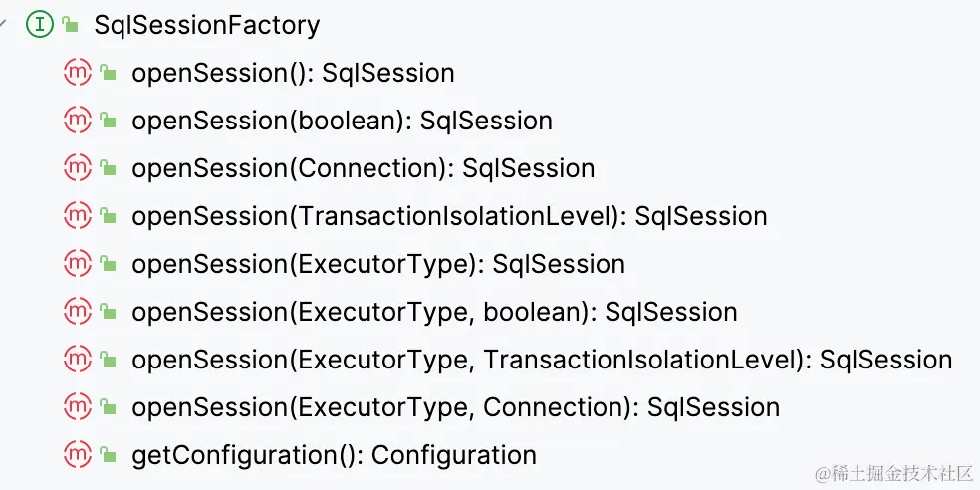Select openSession(boolean): SqlSession entry
Viewport: 980px width, 490px height.
[x=342, y=121]
